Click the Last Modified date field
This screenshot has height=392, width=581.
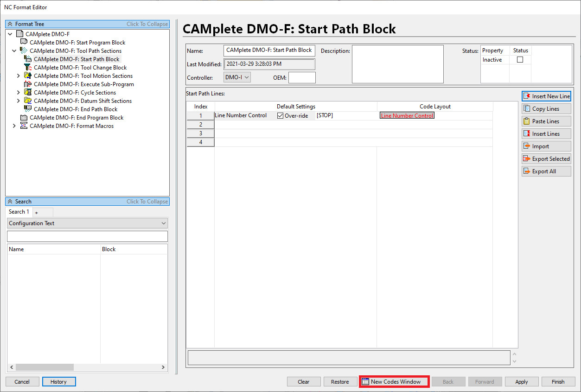pyautogui.click(x=269, y=64)
